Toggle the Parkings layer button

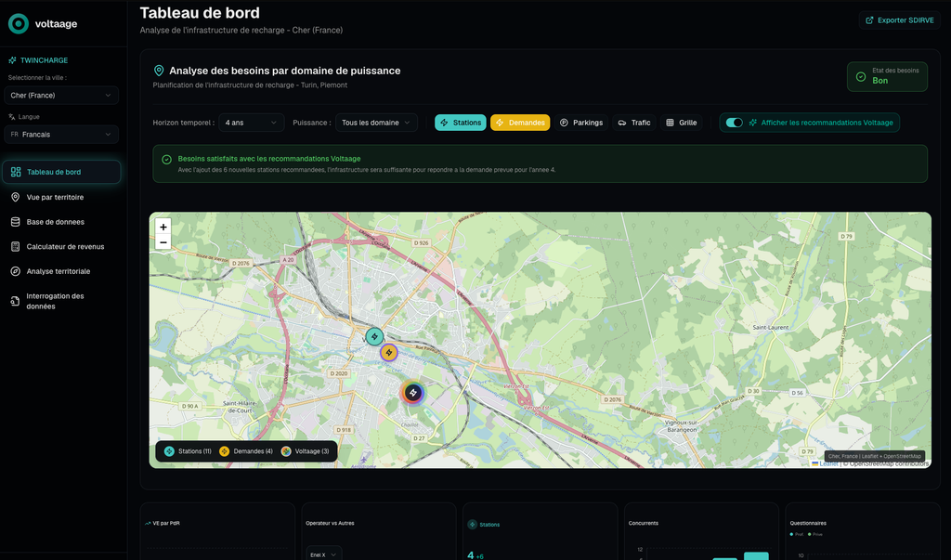pos(581,123)
